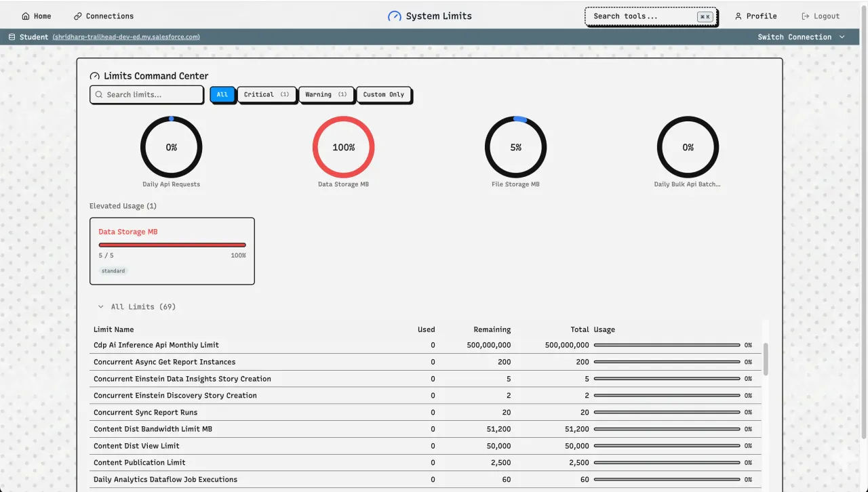Screen dimensions: 868x492
Task: Focus the Search limits field
Action: (x=146, y=95)
